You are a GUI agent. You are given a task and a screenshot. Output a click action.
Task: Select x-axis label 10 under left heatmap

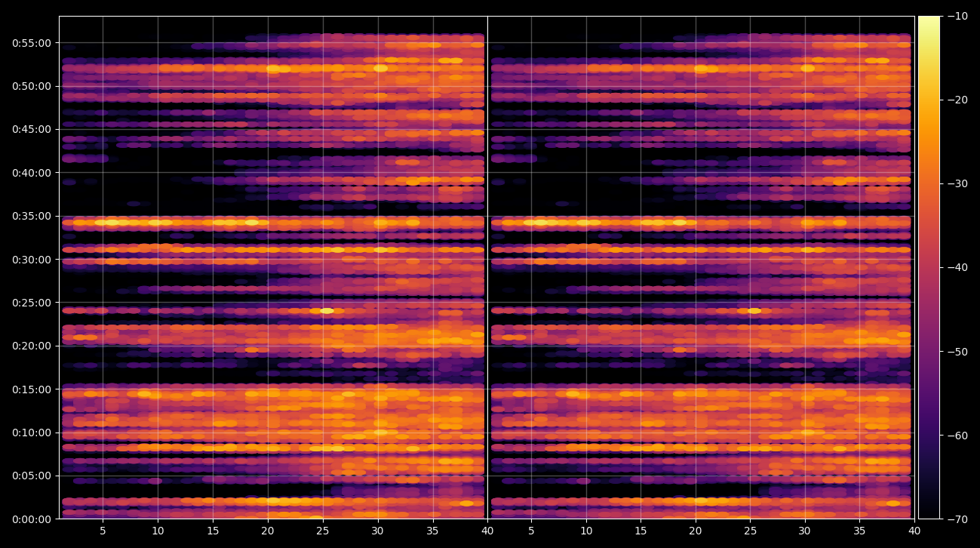coord(158,531)
